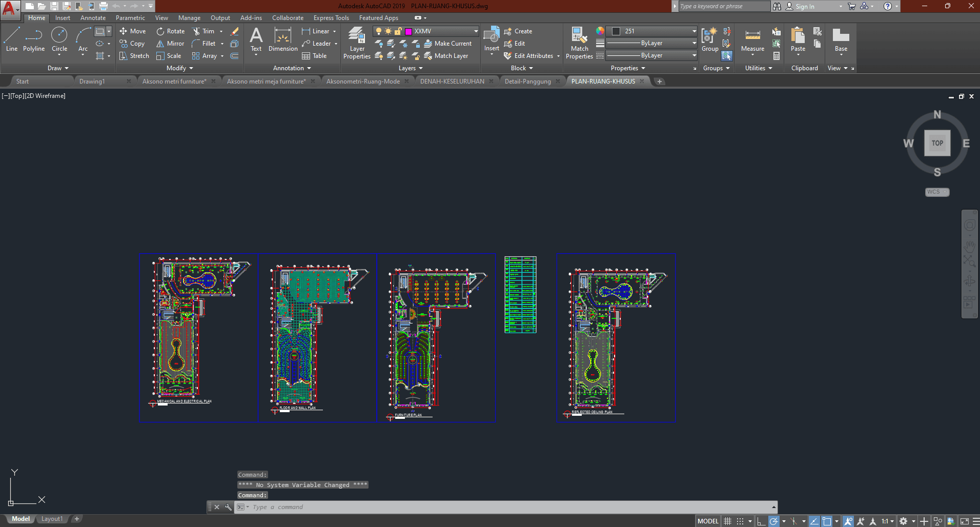Screen dimensions: 980x527
Task: Click the object color 251 swatch
Action: (617, 31)
